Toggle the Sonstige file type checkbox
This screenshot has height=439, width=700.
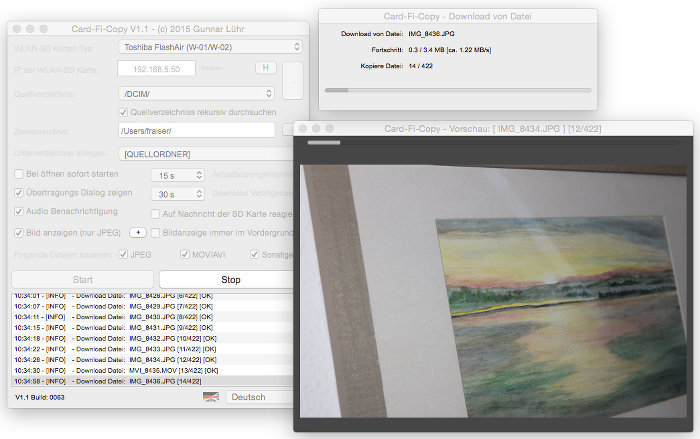click(254, 254)
